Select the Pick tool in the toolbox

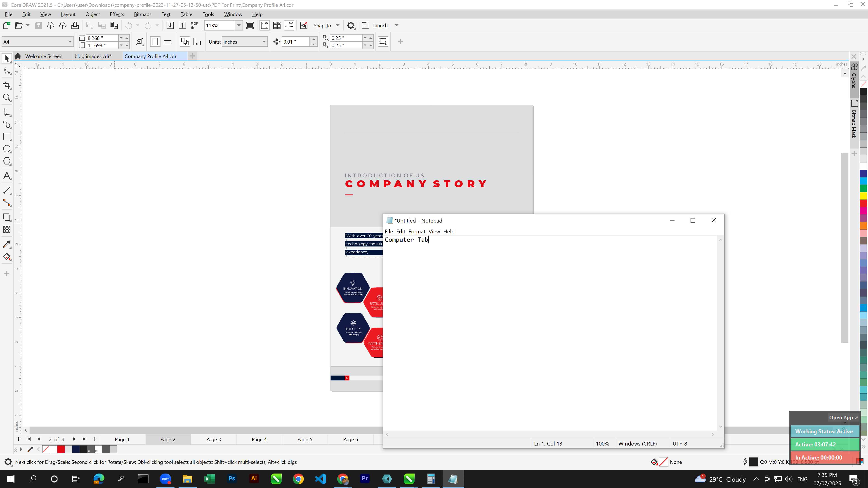(7, 59)
